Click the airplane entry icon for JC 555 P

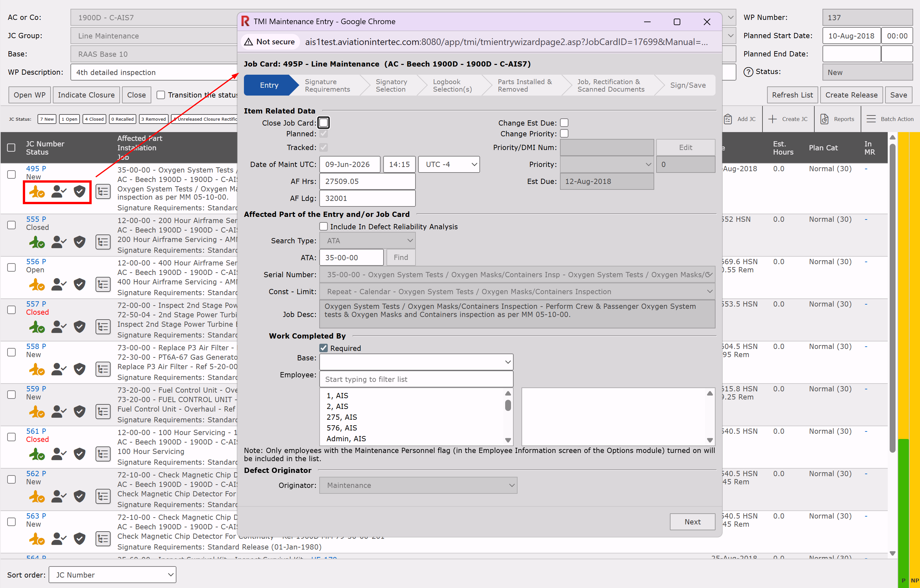tap(37, 242)
